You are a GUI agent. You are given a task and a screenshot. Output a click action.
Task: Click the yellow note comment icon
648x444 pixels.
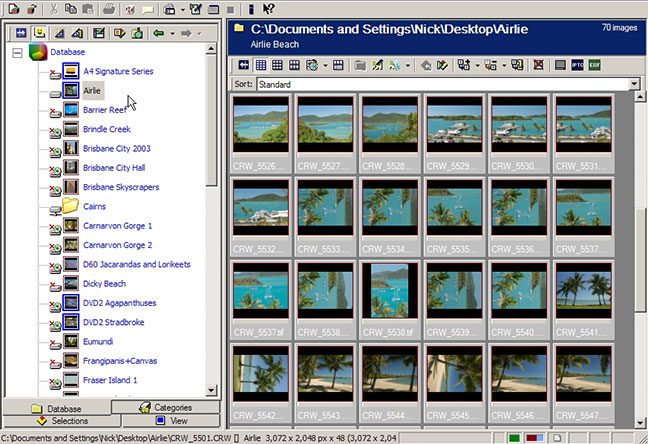148,9
